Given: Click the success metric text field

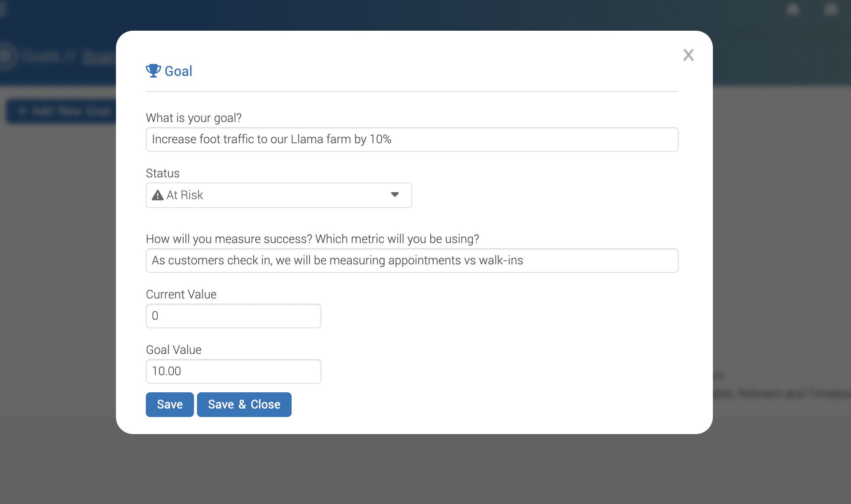Looking at the screenshot, I should tap(412, 260).
